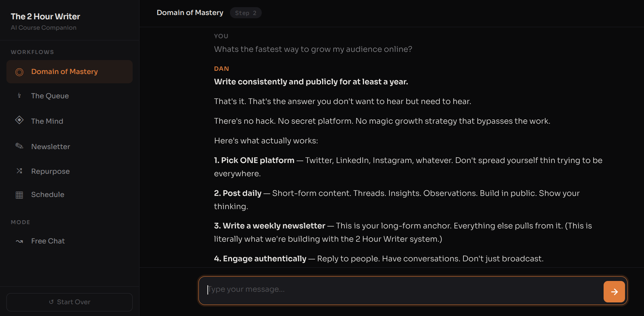644x316 pixels.
Task: Enable Free Chat mode
Action: (48, 241)
